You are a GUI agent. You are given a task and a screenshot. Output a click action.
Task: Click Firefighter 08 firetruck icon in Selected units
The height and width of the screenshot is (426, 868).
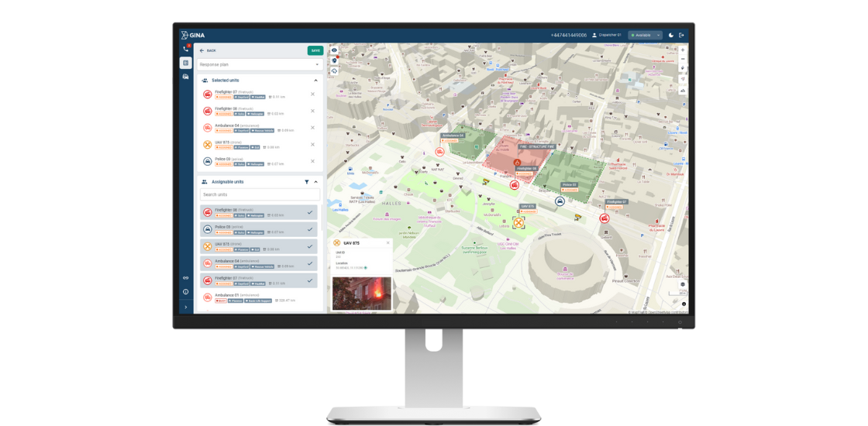208,111
